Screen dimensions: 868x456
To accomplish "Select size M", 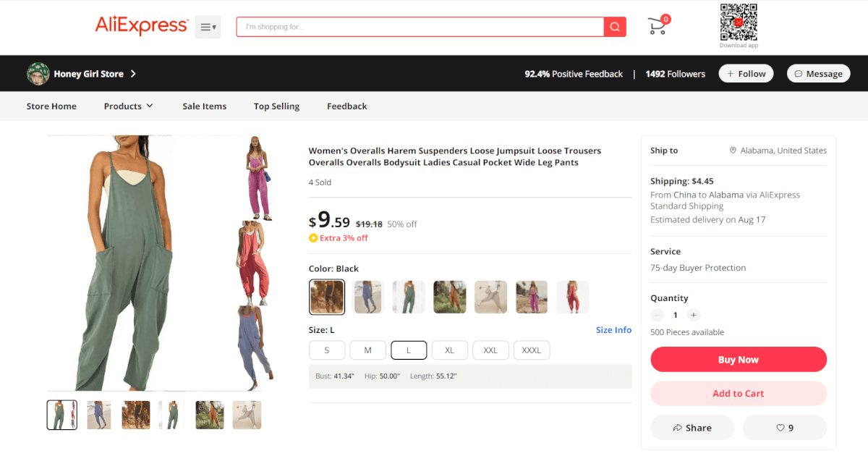I will point(368,350).
